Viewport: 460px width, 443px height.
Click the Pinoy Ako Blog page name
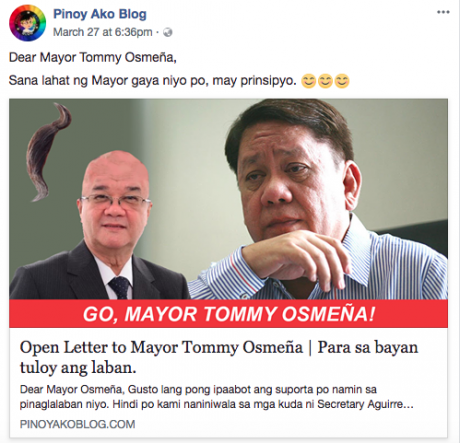tap(100, 14)
